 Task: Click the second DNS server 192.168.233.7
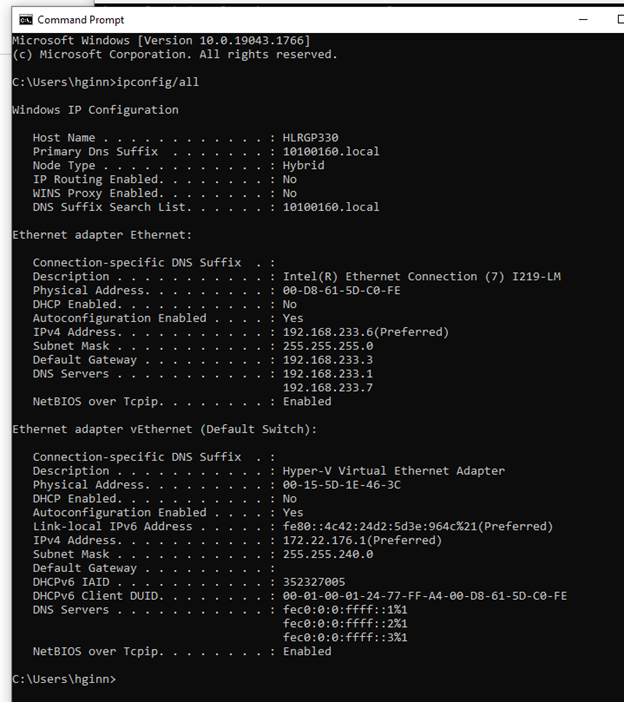point(328,388)
